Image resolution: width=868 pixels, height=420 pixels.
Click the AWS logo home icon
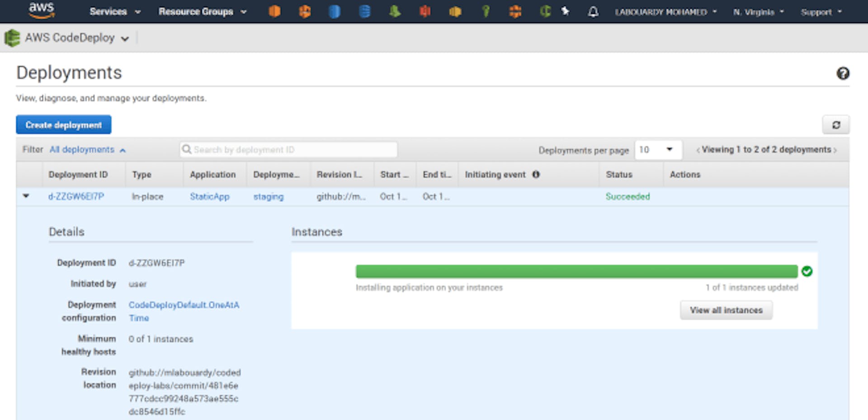point(42,11)
